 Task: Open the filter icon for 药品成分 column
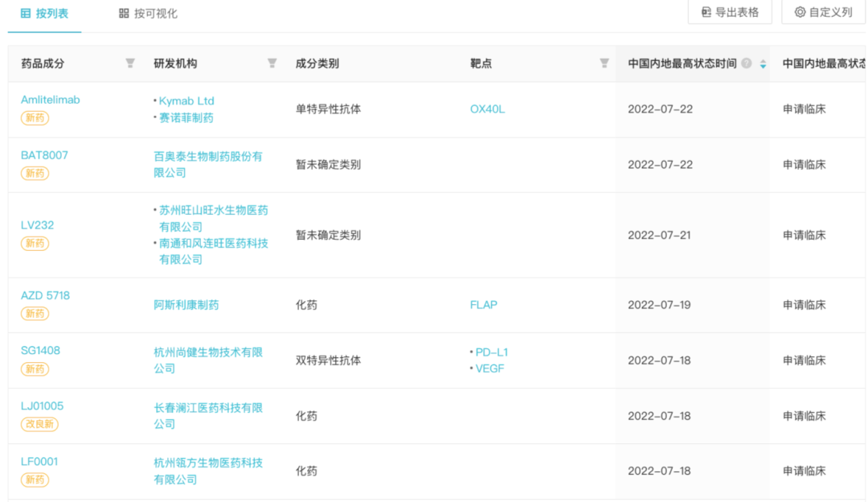[x=130, y=64]
